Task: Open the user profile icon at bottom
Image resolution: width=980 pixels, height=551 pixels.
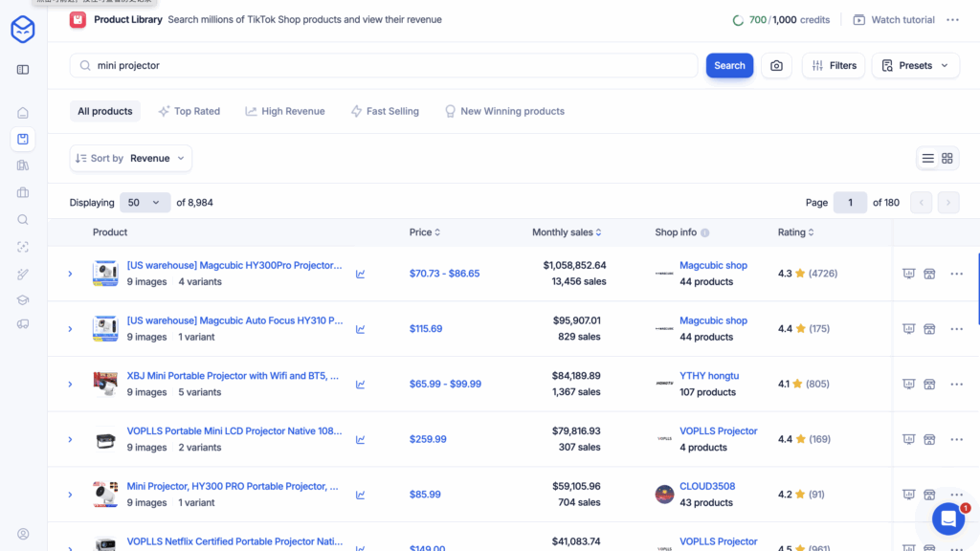Action: (23, 534)
